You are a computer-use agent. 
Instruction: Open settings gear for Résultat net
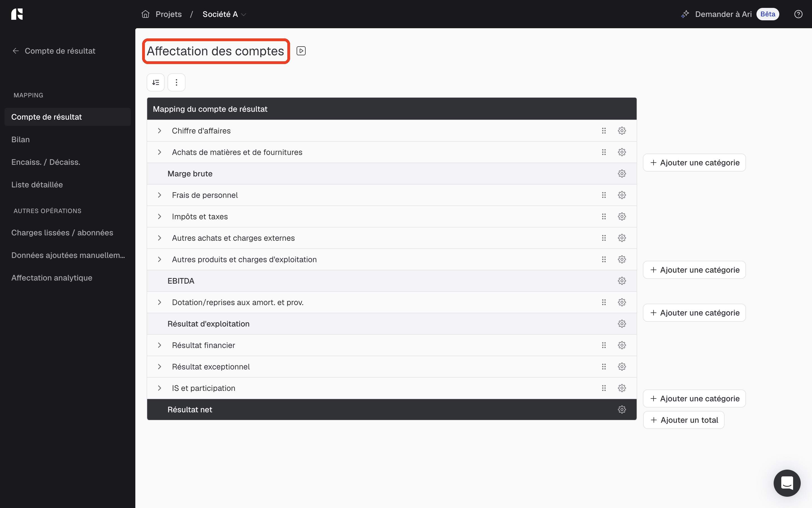coord(622,410)
